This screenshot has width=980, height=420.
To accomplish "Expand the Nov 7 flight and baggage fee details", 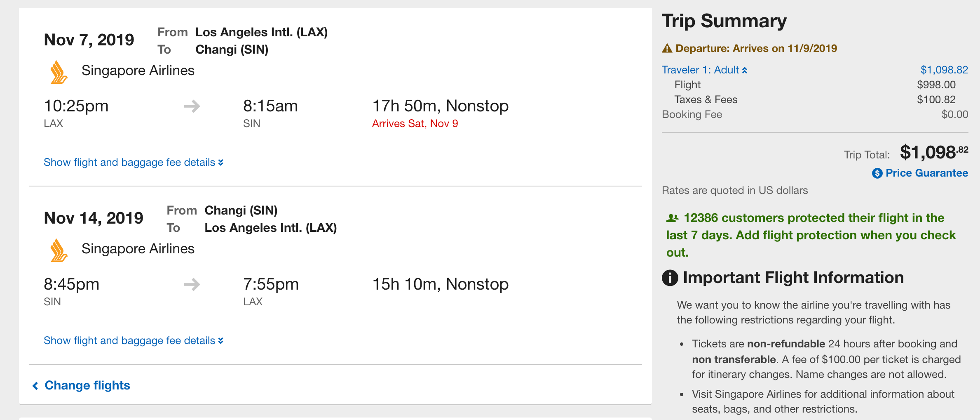I will (133, 163).
